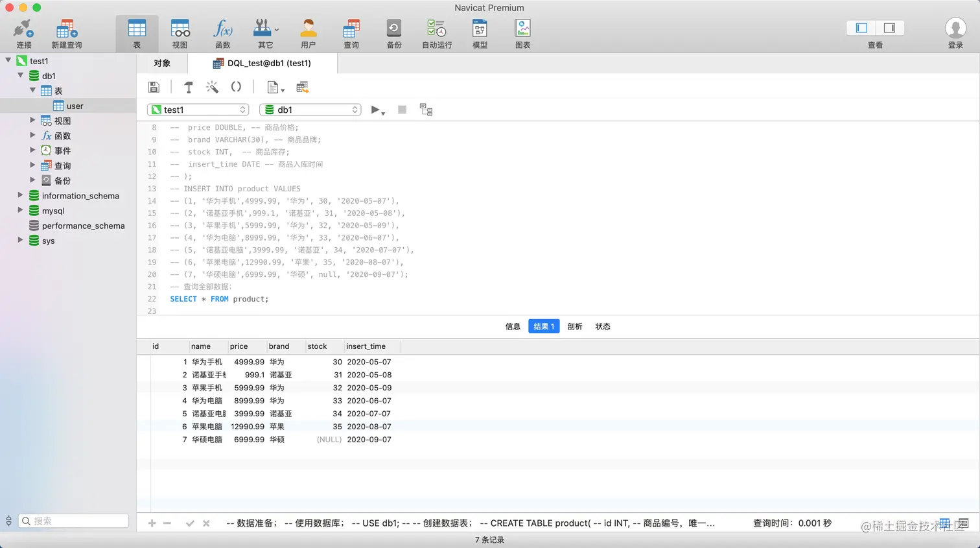Screen dimensions: 980x548
Task: Click the delete record minus button
Action: click(167, 523)
